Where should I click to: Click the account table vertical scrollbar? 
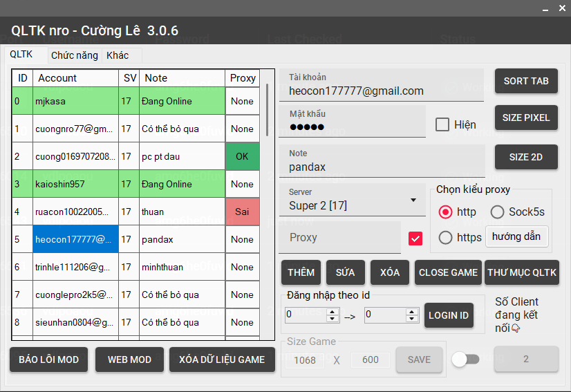[268, 110]
